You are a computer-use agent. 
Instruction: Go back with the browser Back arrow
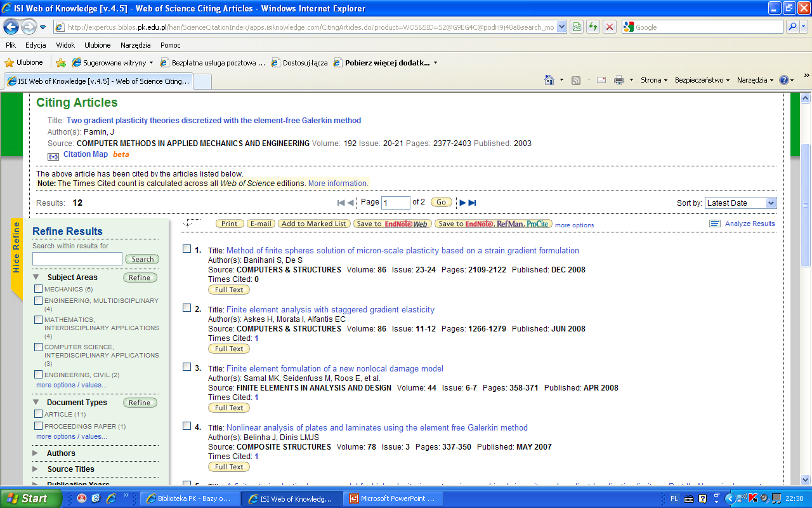pyautogui.click(x=11, y=27)
